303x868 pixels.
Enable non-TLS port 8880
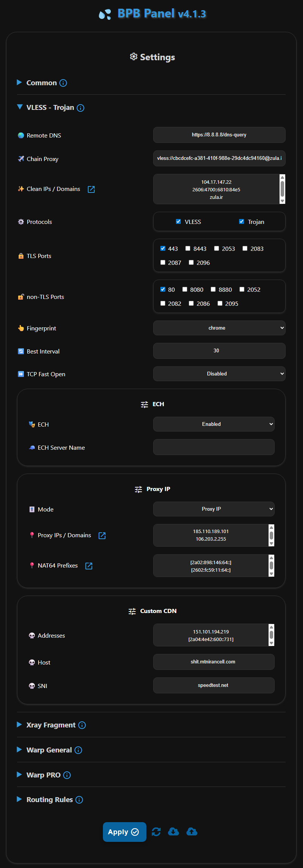213,289
